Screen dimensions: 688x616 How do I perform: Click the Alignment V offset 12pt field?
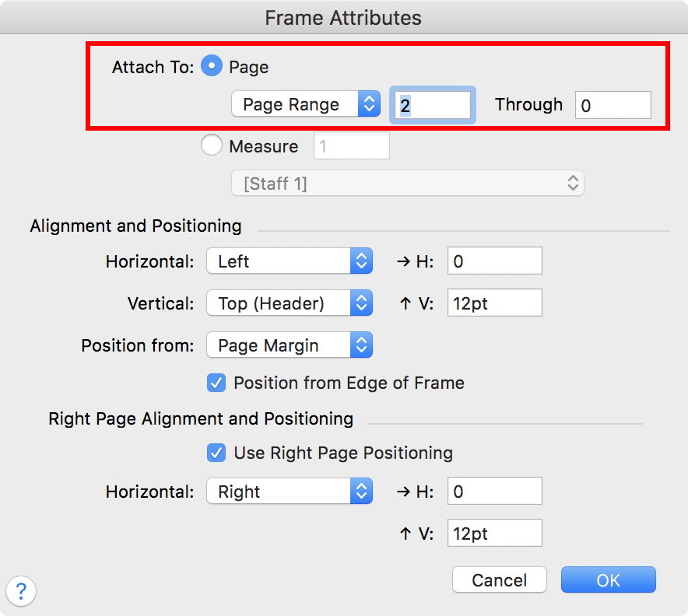pyautogui.click(x=494, y=303)
